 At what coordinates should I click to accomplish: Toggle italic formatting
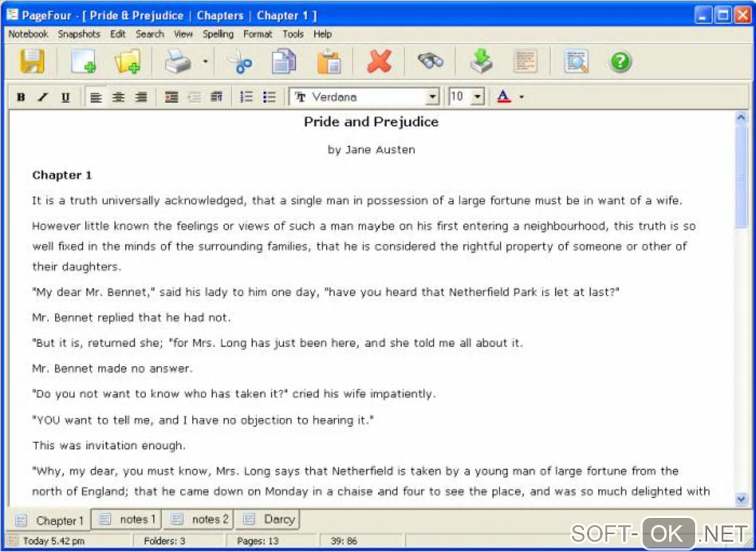(x=43, y=97)
